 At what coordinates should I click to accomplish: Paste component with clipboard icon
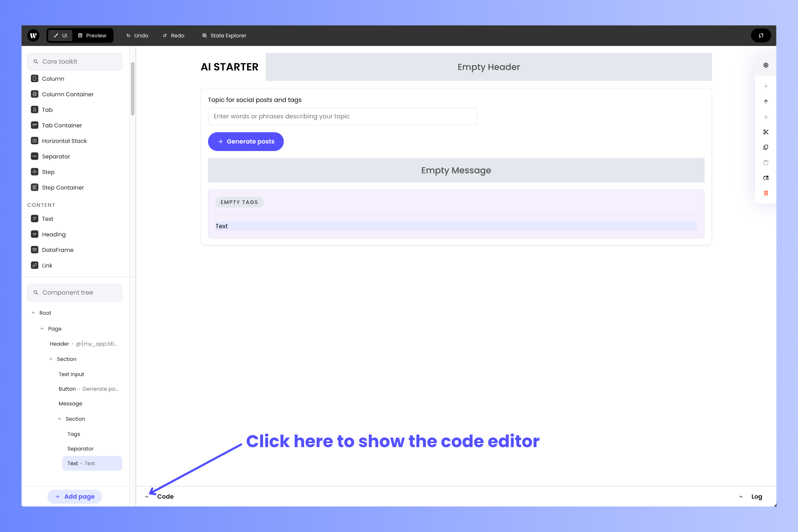coord(766,163)
